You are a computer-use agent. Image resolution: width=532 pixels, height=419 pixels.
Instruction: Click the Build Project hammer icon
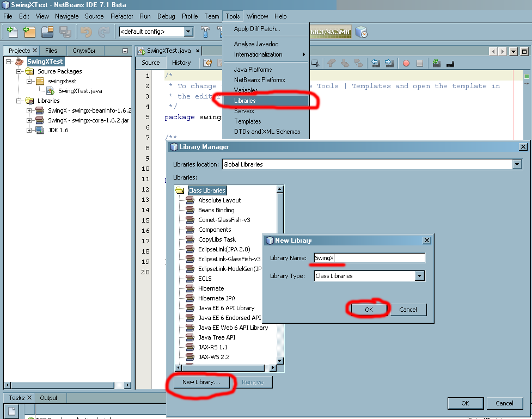click(205, 32)
